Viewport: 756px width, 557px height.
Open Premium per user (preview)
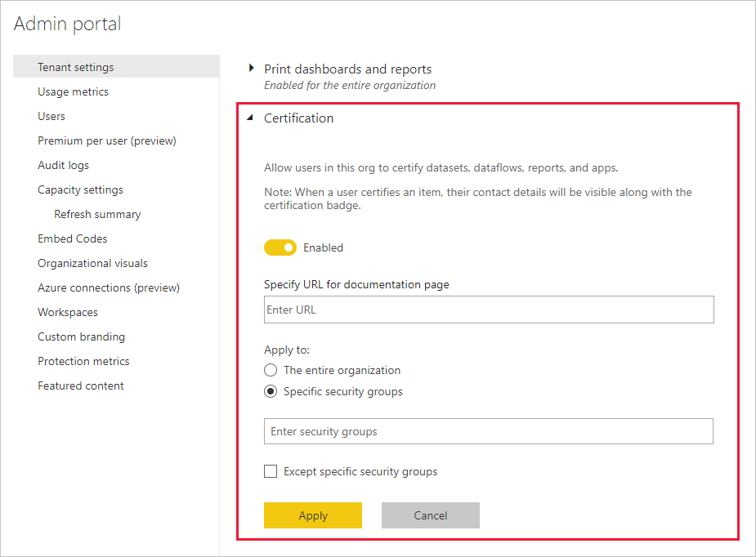pos(107,140)
